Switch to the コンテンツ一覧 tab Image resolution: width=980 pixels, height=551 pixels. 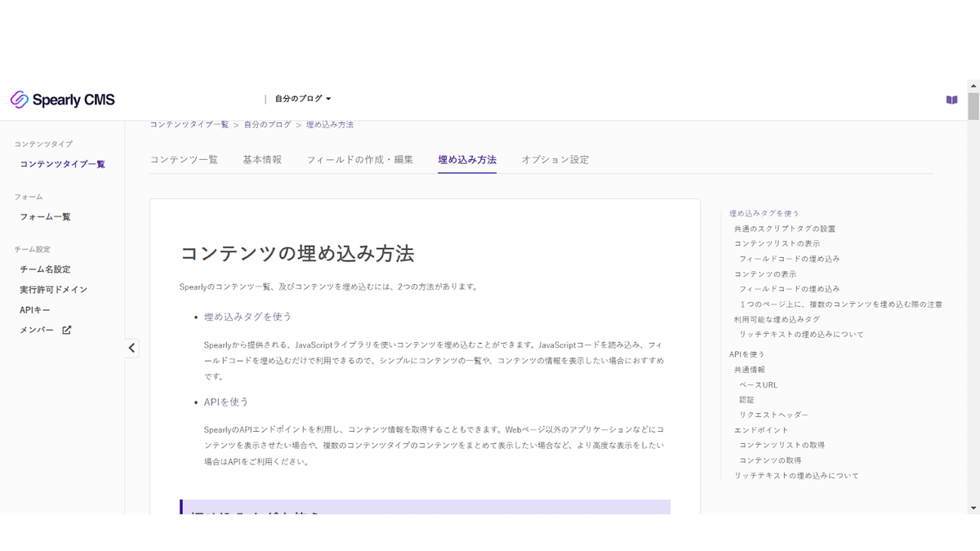[x=184, y=160]
